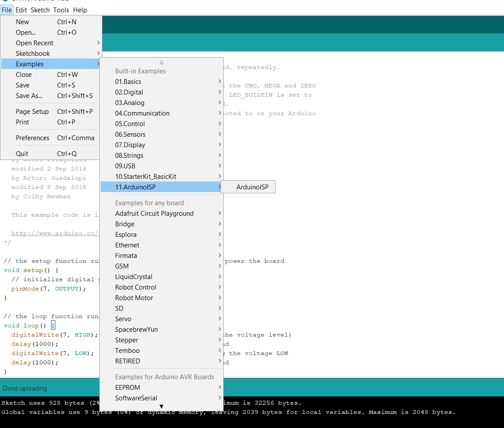504x428 pixels.
Task: Expand the 02.Digital examples
Action: click(162, 92)
